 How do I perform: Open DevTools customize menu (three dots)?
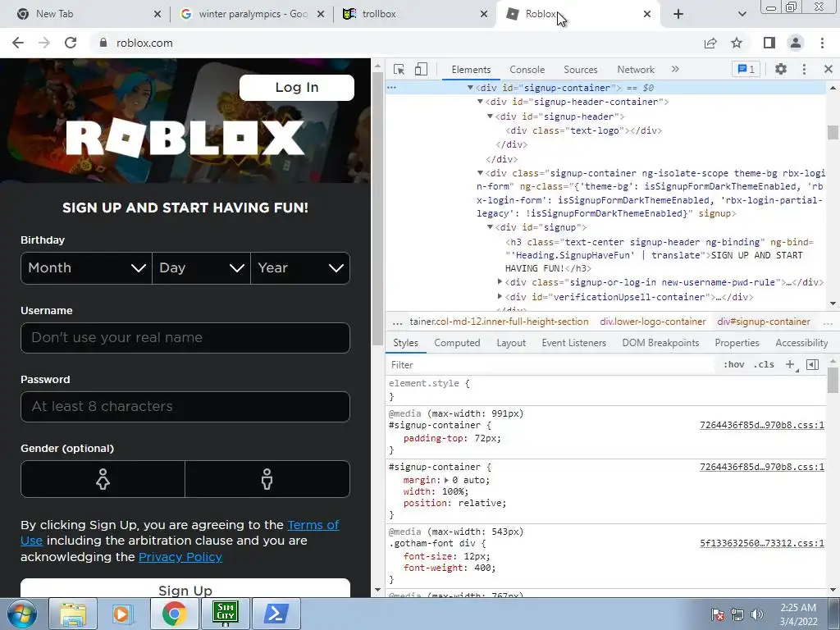pyautogui.click(x=804, y=69)
